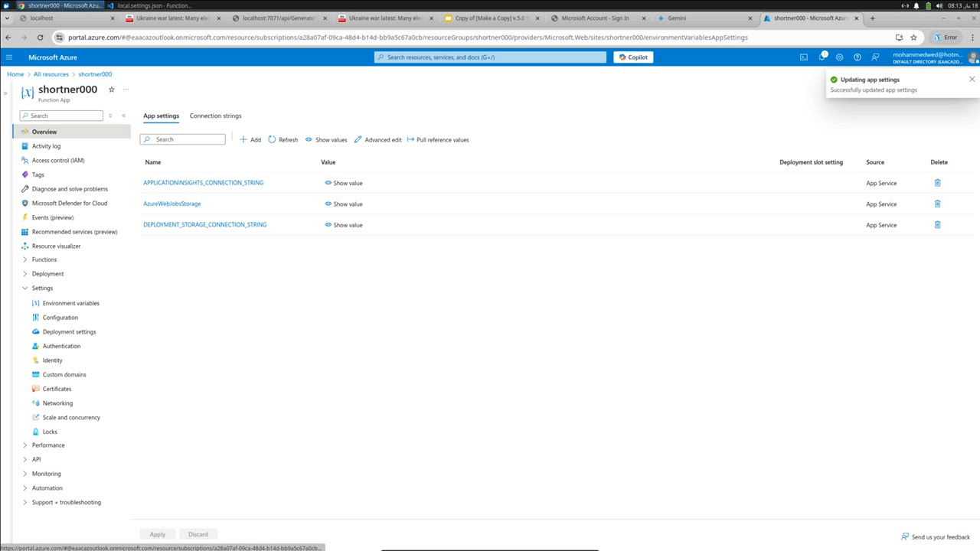Click the App settings search field
The image size is (980, 551).
point(182,139)
